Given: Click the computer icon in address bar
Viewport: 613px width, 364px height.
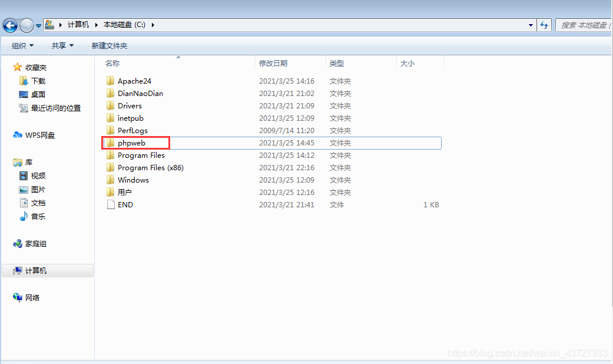Looking at the screenshot, I should 49,25.
